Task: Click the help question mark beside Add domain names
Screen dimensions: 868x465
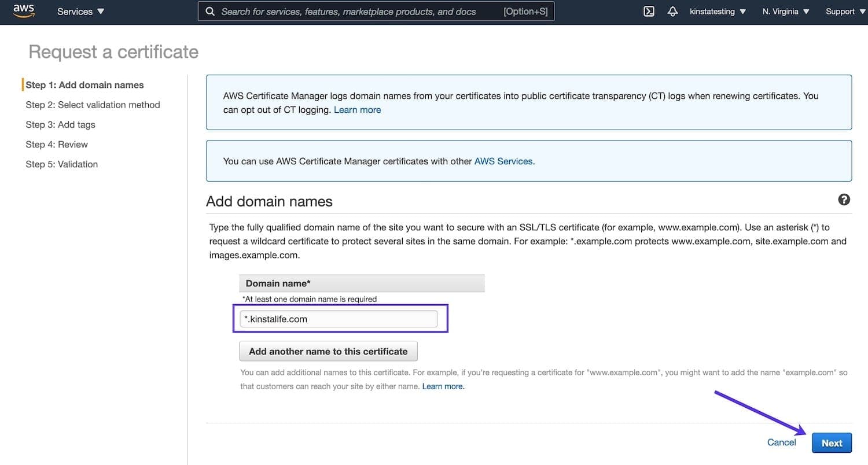Action: 844,200
